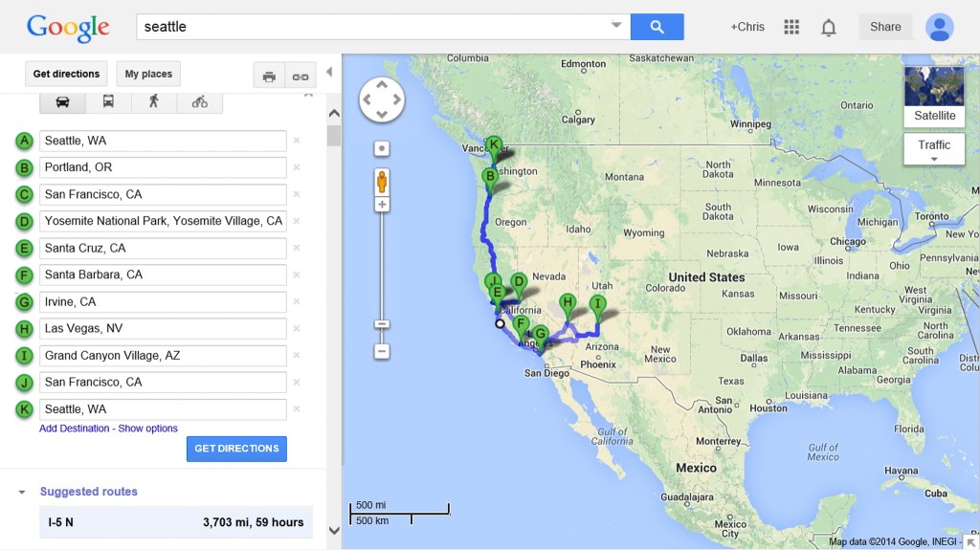
Task: Open the Google apps grid
Action: (x=791, y=27)
